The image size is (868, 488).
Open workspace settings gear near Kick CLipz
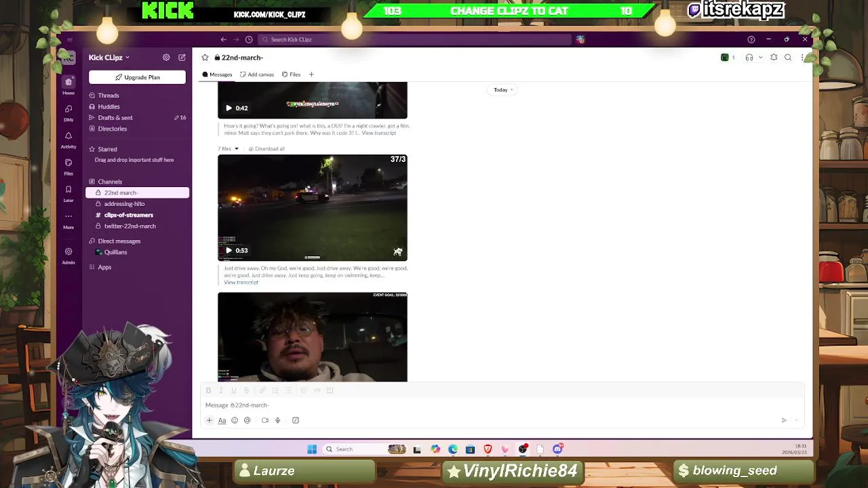point(166,58)
